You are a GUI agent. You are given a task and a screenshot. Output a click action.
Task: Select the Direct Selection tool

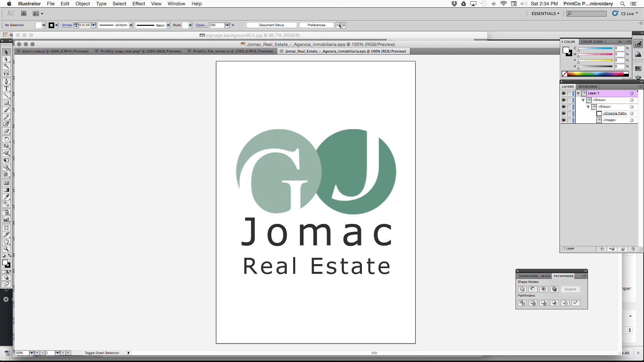click(x=6, y=59)
